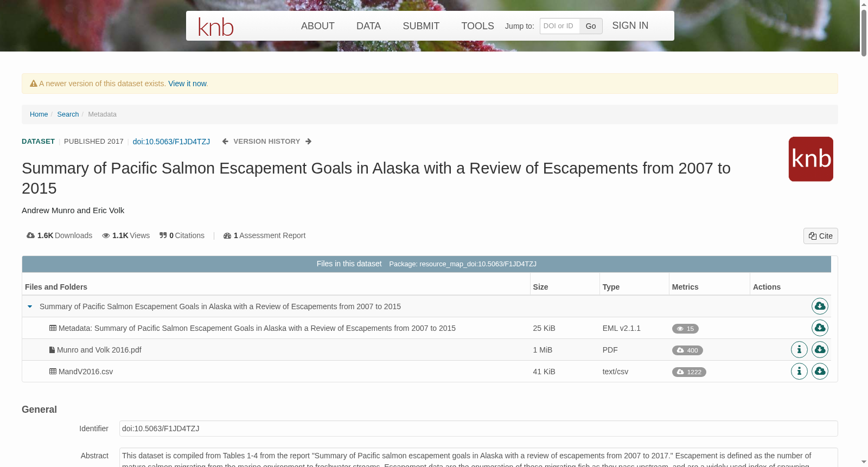Image resolution: width=868 pixels, height=467 pixels.
Task: Click the knb logo in header
Action: click(x=216, y=27)
